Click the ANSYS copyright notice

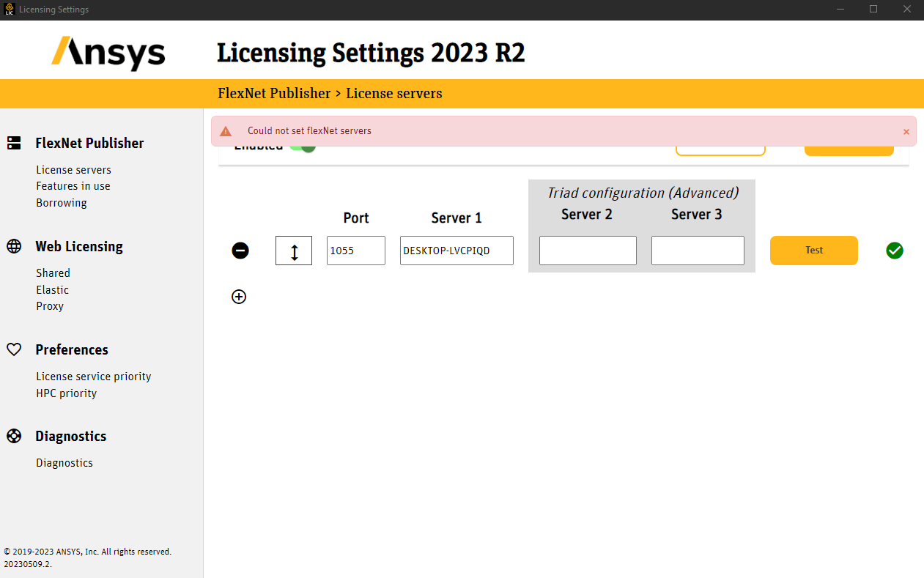coord(88,552)
